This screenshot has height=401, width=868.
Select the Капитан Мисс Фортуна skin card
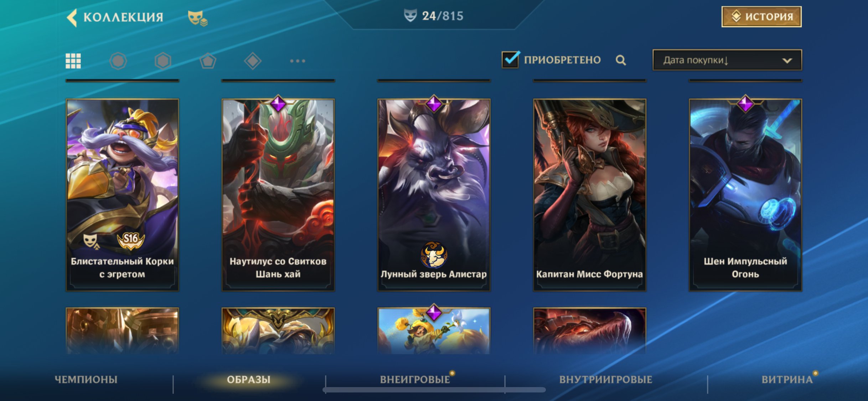click(x=589, y=195)
